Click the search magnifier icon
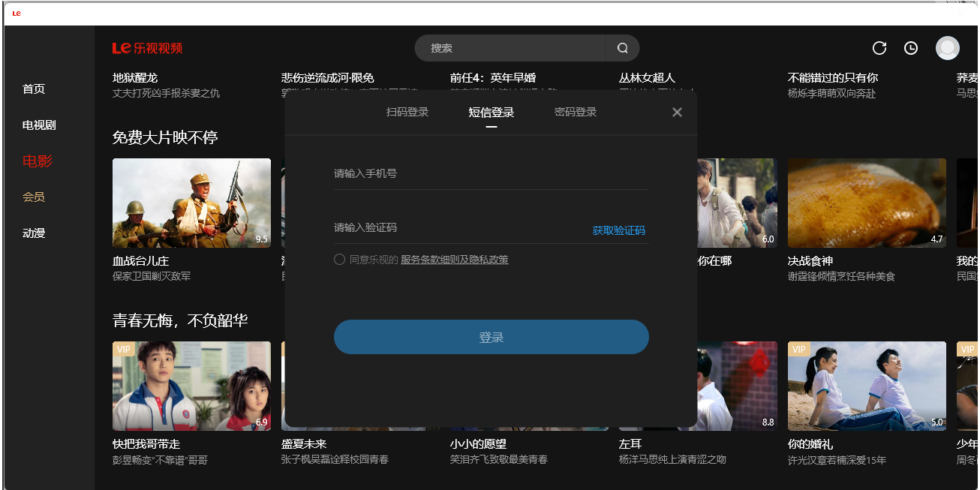The image size is (980, 490). pyautogui.click(x=622, y=48)
